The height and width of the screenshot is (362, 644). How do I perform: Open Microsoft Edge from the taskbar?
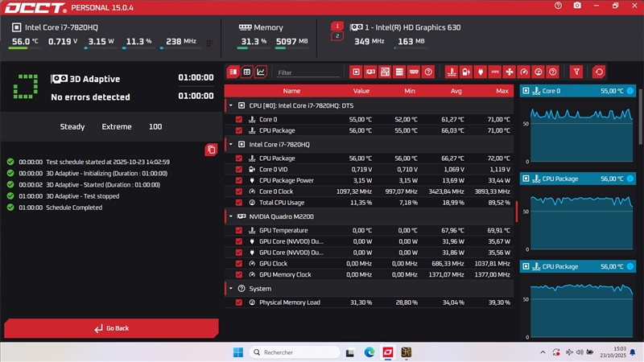click(369, 352)
